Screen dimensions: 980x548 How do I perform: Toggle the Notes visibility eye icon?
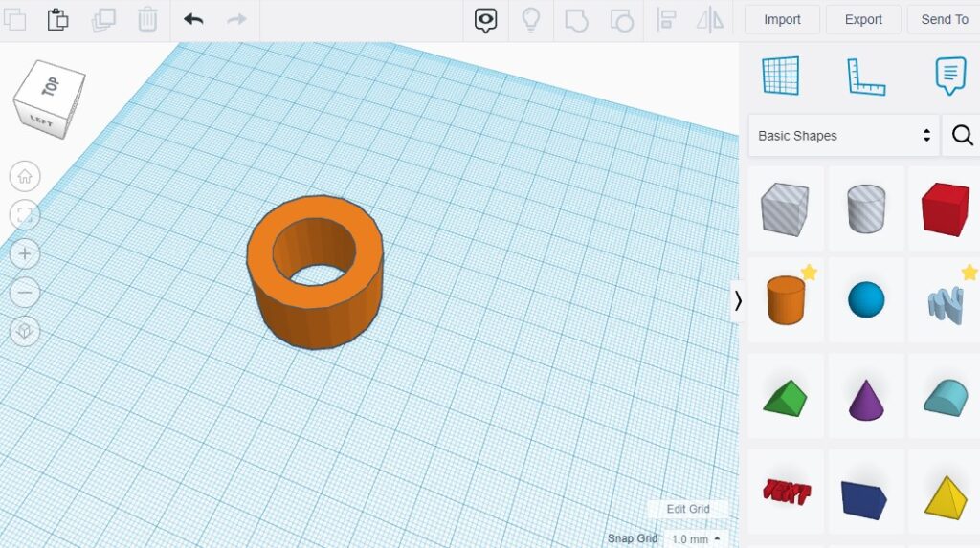[x=485, y=21]
